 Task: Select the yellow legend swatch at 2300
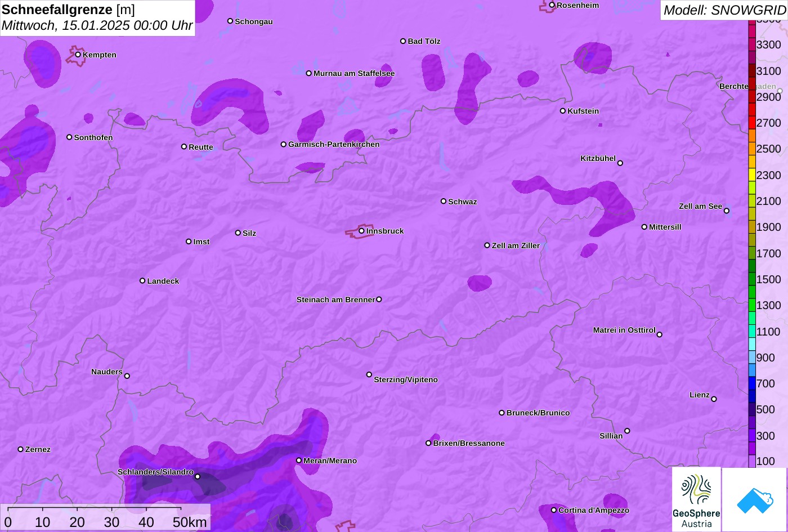point(752,175)
